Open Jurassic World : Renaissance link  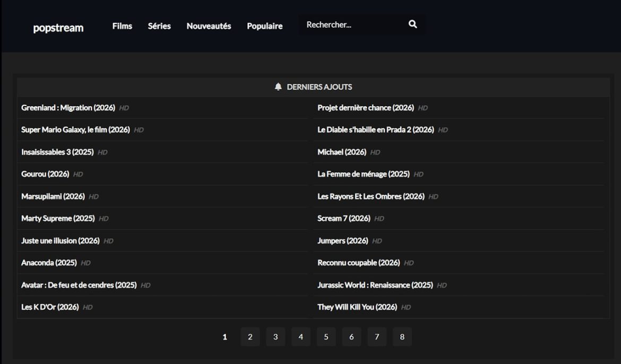coord(375,285)
